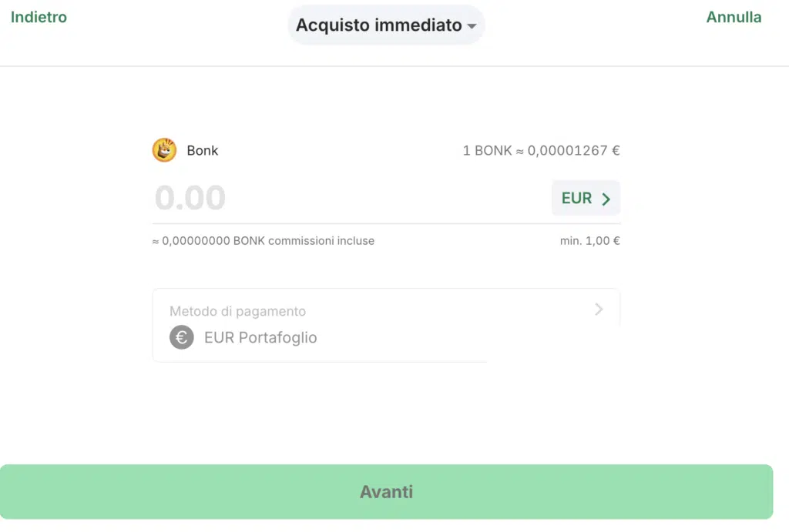The height and width of the screenshot is (532, 789).
Task: Click the 0,00001267 € price value
Action: tap(573, 150)
